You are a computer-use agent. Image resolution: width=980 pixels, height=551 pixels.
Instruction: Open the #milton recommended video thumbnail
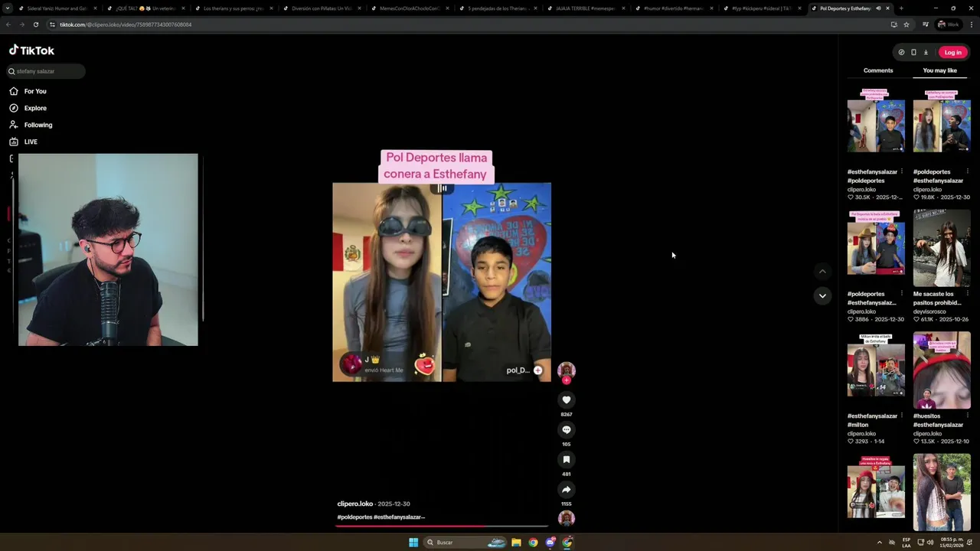[x=876, y=370]
